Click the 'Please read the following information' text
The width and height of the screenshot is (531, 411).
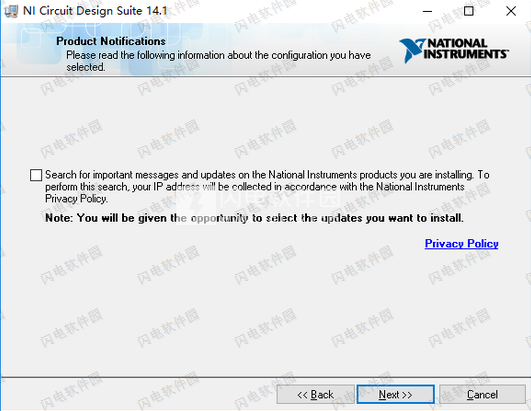click(x=218, y=61)
